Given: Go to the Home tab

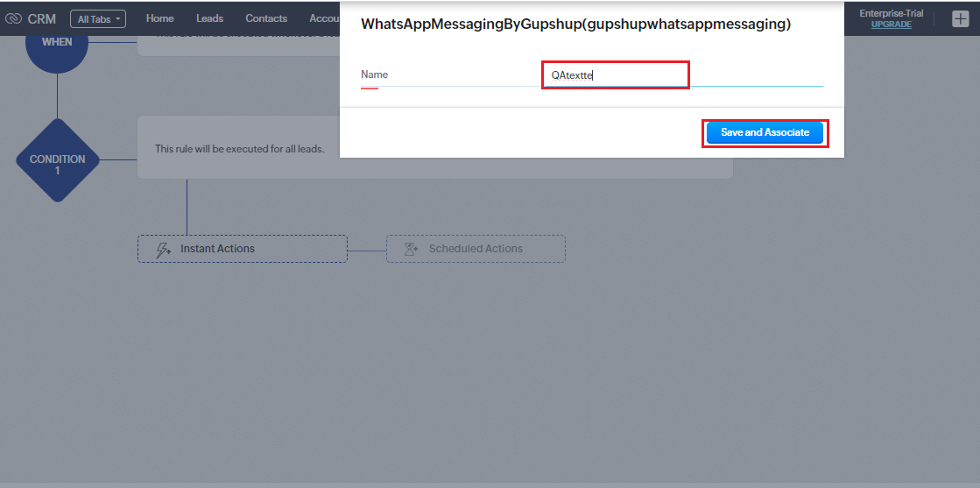Looking at the screenshot, I should (160, 18).
